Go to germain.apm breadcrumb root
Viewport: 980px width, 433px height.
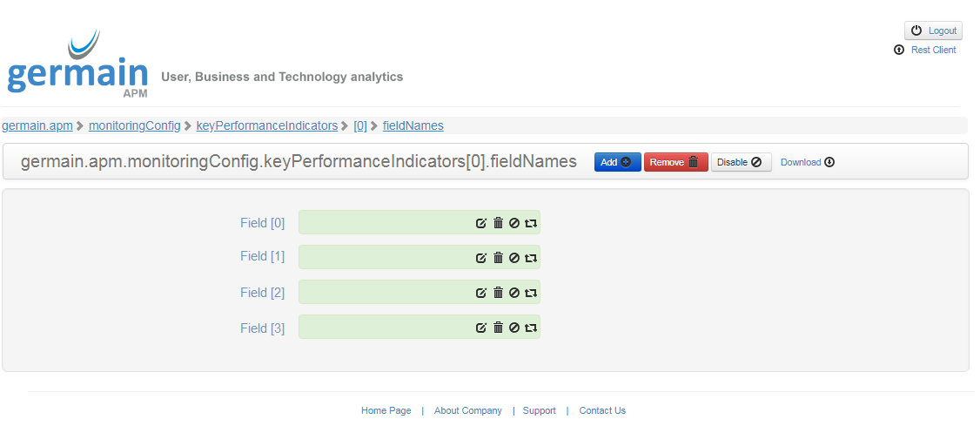coord(37,125)
